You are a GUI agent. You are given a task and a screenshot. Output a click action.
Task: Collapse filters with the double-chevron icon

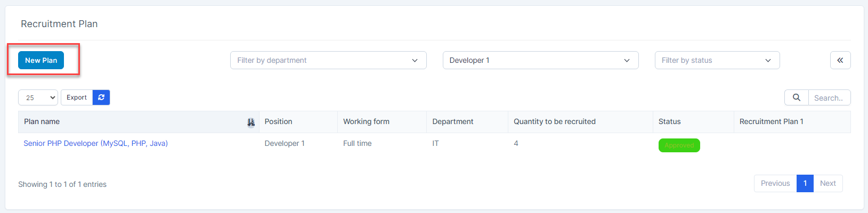click(840, 60)
